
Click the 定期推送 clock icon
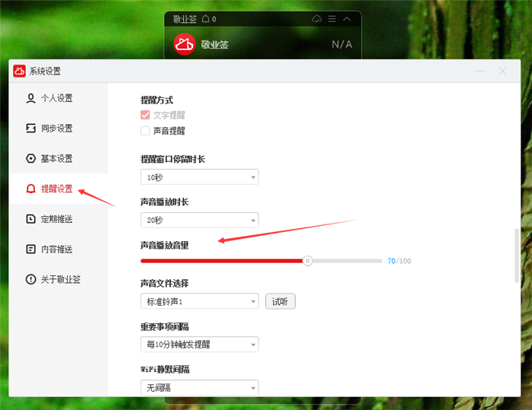click(31, 219)
